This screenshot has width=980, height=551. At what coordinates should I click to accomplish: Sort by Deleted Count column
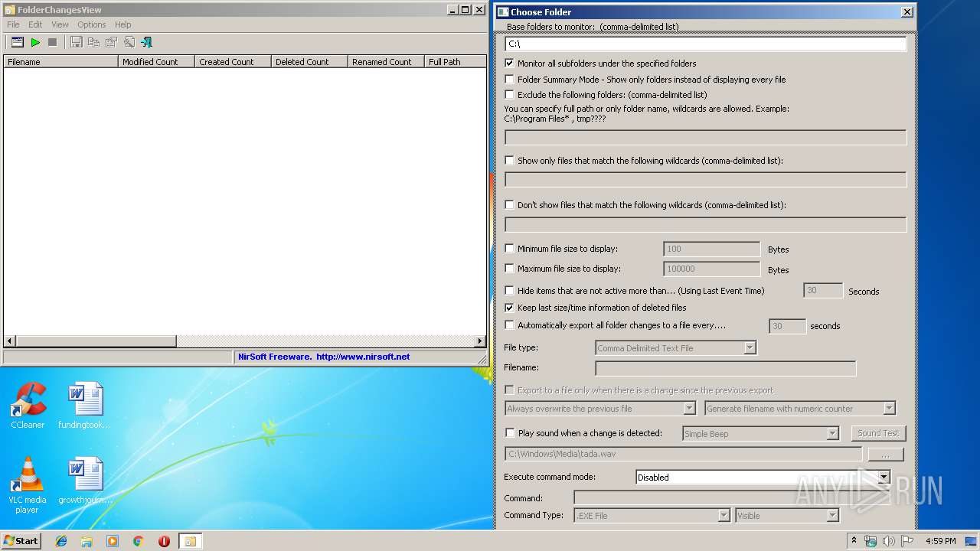click(x=309, y=62)
